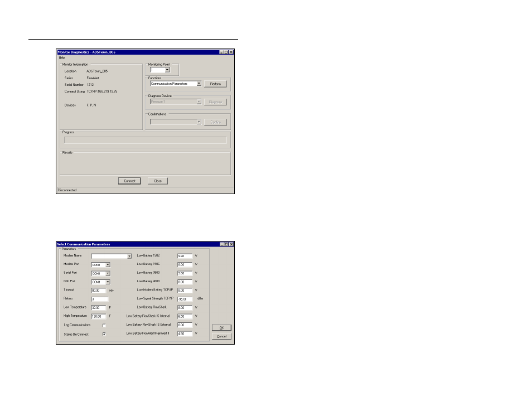Minimize the Monitor Diagnostics window
The height and width of the screenshot is (411, 532).
click(221, 52)
